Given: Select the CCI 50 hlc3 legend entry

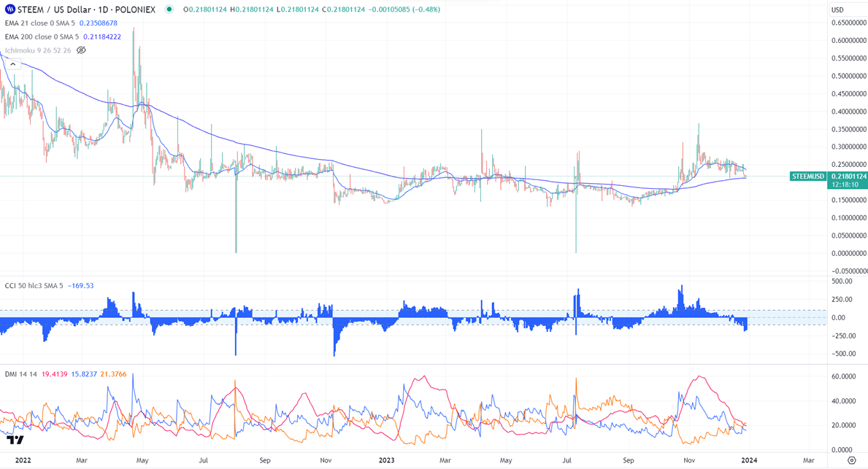Looking at the screenshot, I should [34, 286].
